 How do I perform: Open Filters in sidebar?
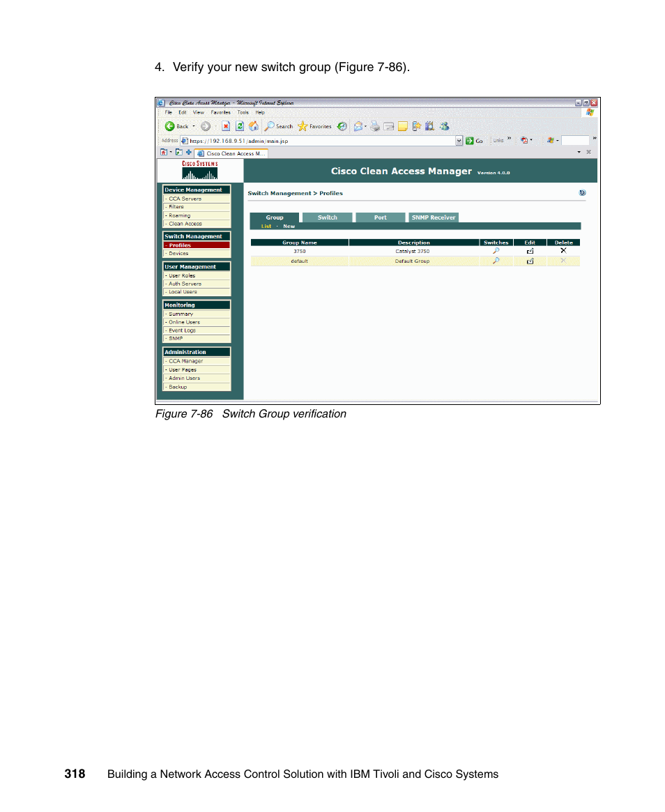pyautogui.click(x=197, y=206)
